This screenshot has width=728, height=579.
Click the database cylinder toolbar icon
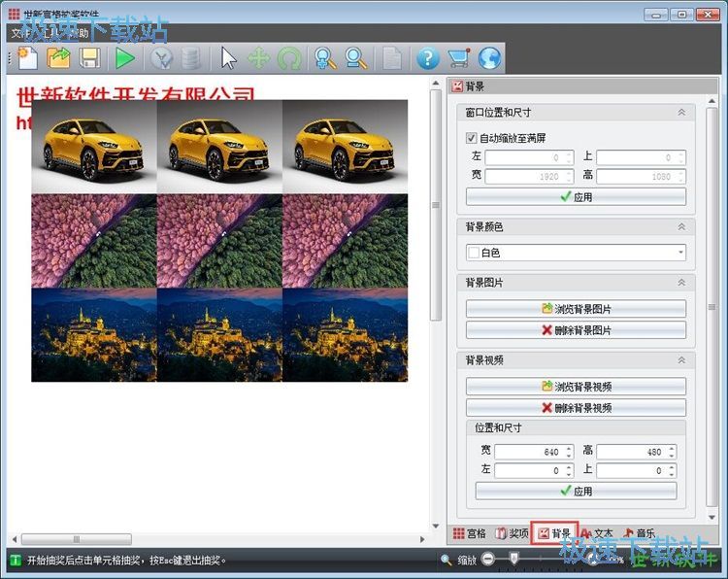191,59
